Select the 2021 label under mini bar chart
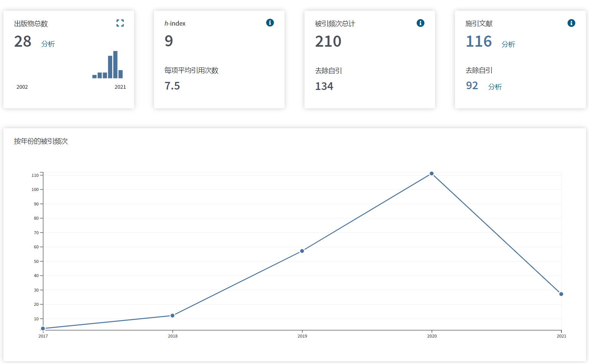 click(120, 87)
